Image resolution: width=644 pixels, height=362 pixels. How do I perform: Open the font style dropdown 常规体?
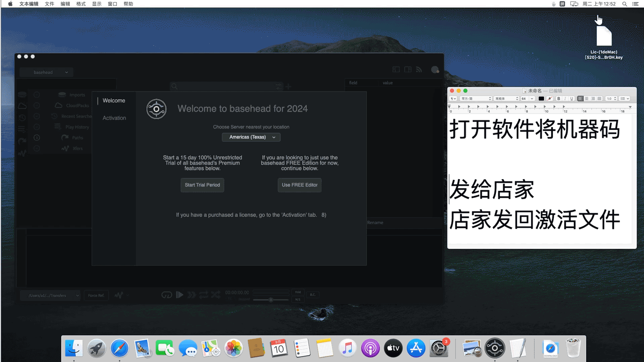point(506,99)
